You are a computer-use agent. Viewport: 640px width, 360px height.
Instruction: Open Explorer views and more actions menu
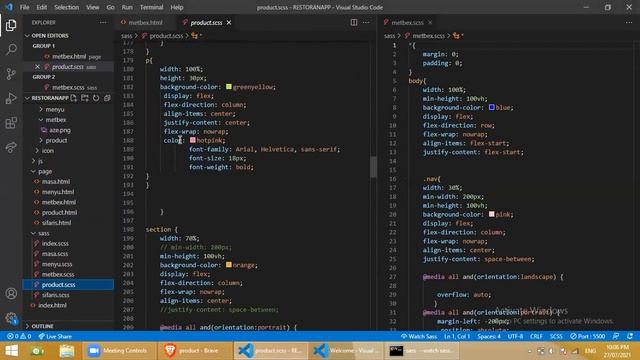click(x=103, y=22)
